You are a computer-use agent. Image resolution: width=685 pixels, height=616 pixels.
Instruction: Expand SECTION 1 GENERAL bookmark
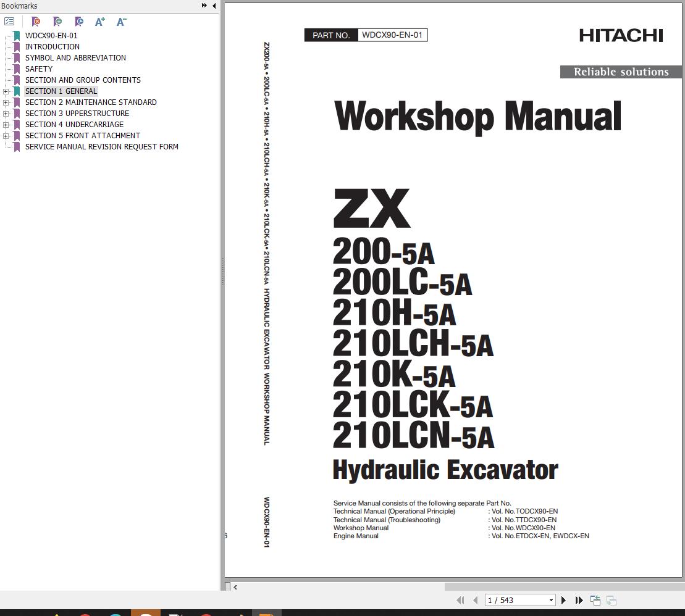tap(6, 92)
